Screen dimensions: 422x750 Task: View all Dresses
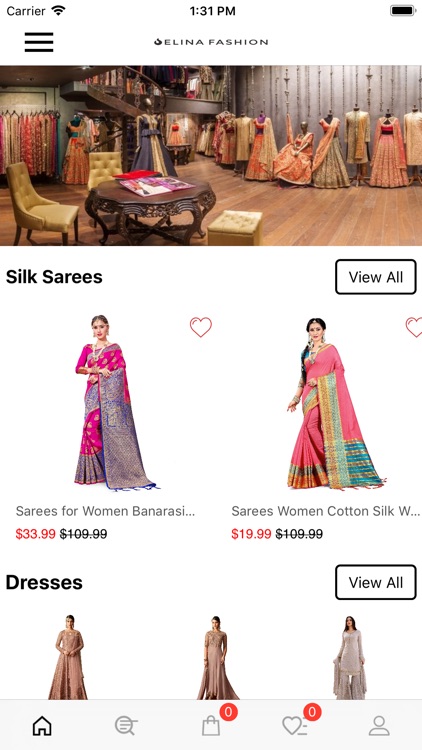[376, 582]
